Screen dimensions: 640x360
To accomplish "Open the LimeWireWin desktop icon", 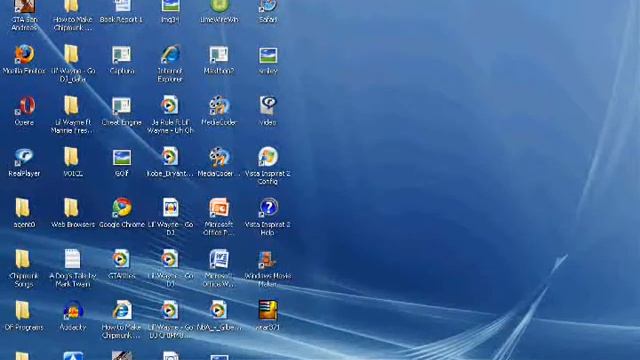I will coord(219,6).
